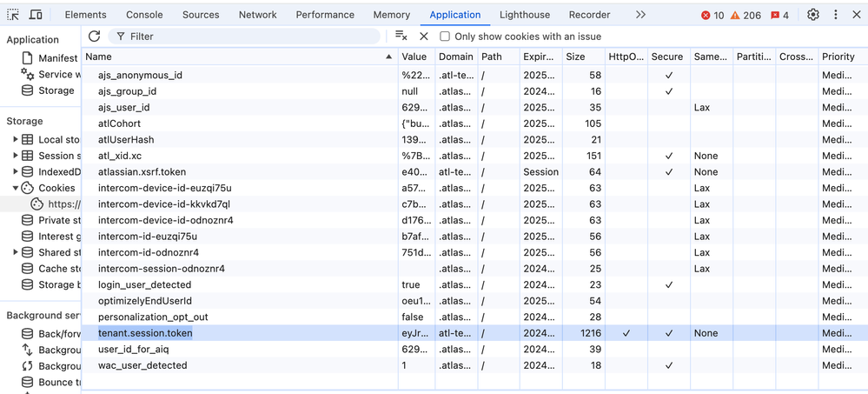Select Private state tokens item
This screenshot has height=394, width=868.
41,220
